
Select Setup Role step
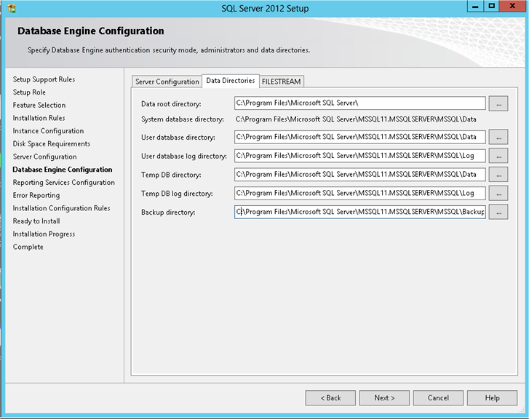29,92
